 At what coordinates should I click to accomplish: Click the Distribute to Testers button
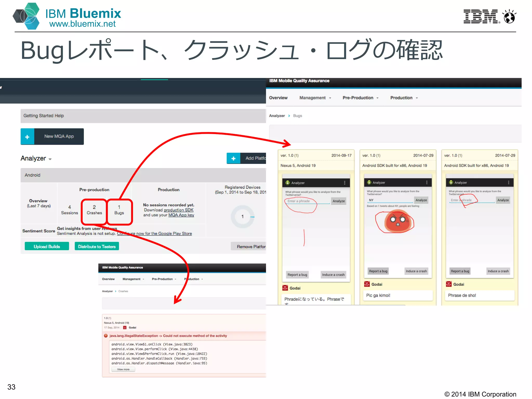pos(97,246)
